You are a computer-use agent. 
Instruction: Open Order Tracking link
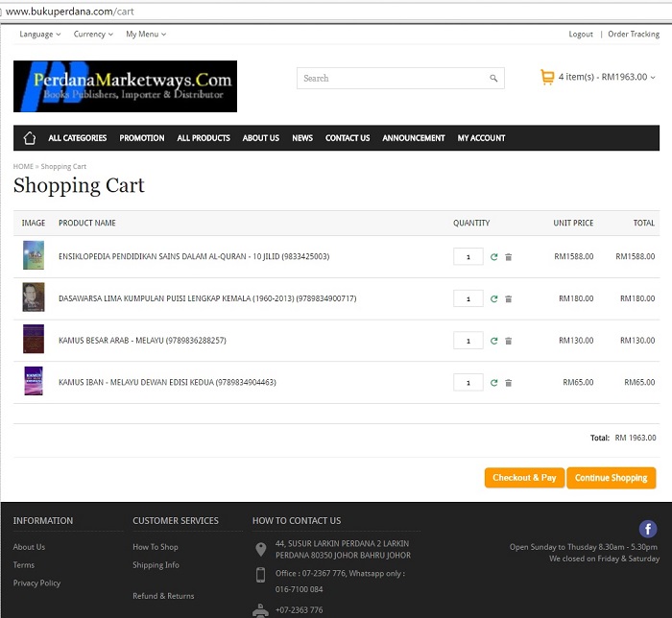(x=634, y=35)
